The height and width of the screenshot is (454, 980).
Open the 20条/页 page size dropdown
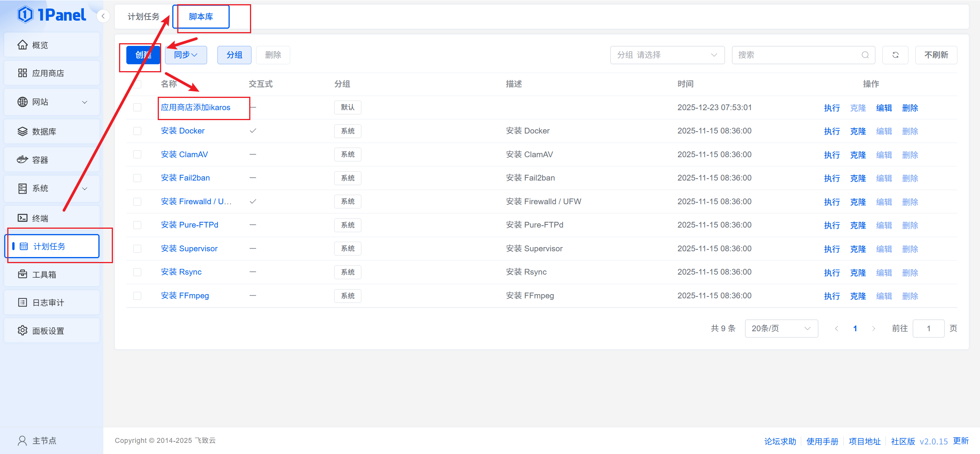coord(781,329)
